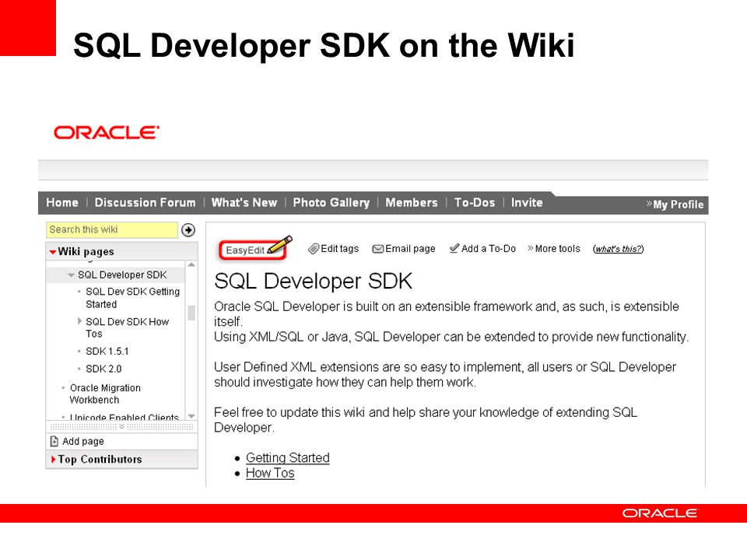Click the SQL Developer SDK page heading
Screen dimensions: 747x560
(313, 281)
